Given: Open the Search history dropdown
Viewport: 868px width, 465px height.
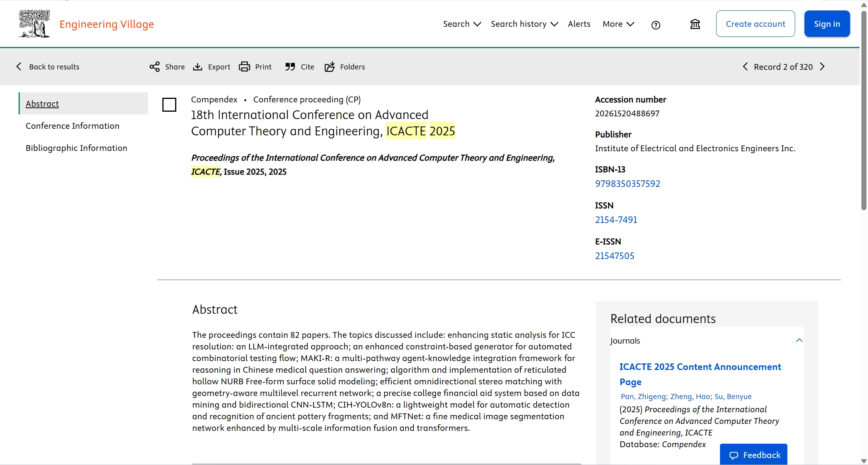Looking at the screenshot, I should 524,24.
